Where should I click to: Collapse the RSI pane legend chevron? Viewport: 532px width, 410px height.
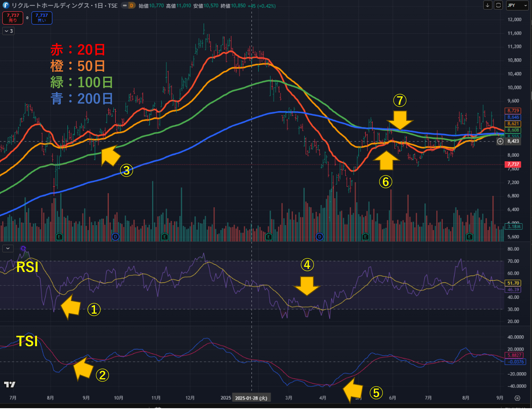click(x=8, y=248)
